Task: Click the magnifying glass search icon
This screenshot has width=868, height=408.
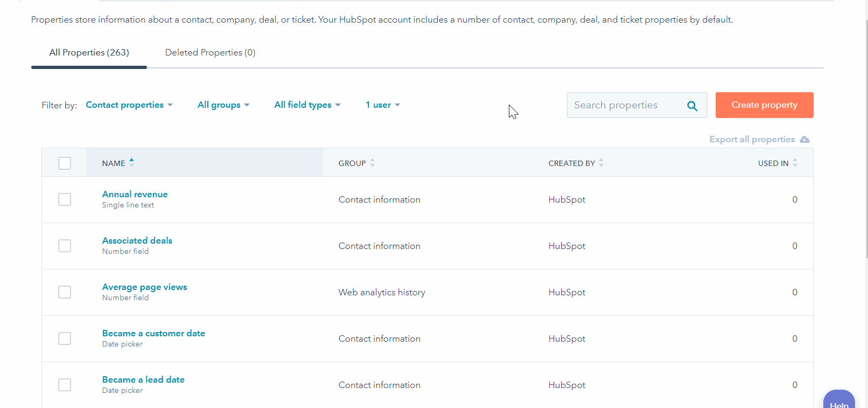Action: tap(692, 106)
